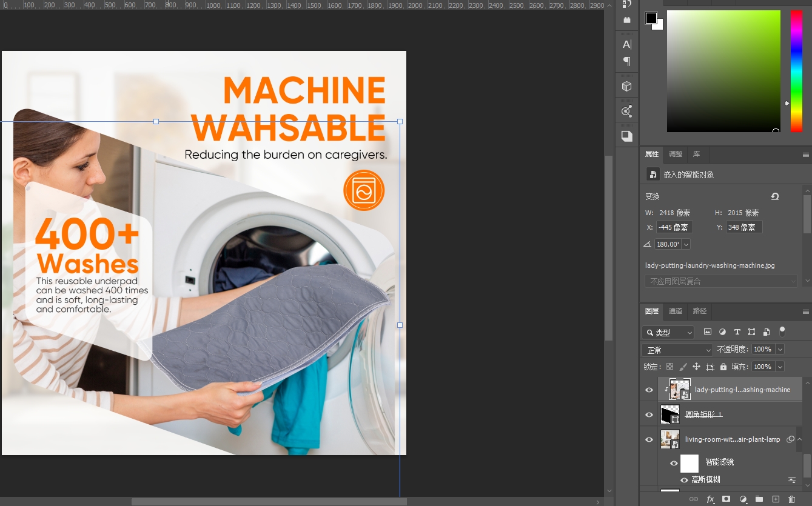Open the Character panel icon
The width and height of the screenshot is (812, 506).
(x=627, y=44)
